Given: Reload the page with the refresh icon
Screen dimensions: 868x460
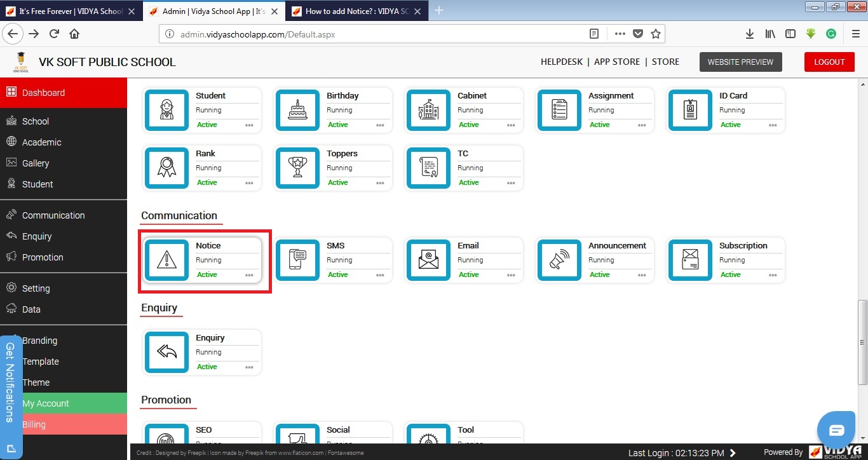Looking at the screenshot, I should (x=54, y=34).
